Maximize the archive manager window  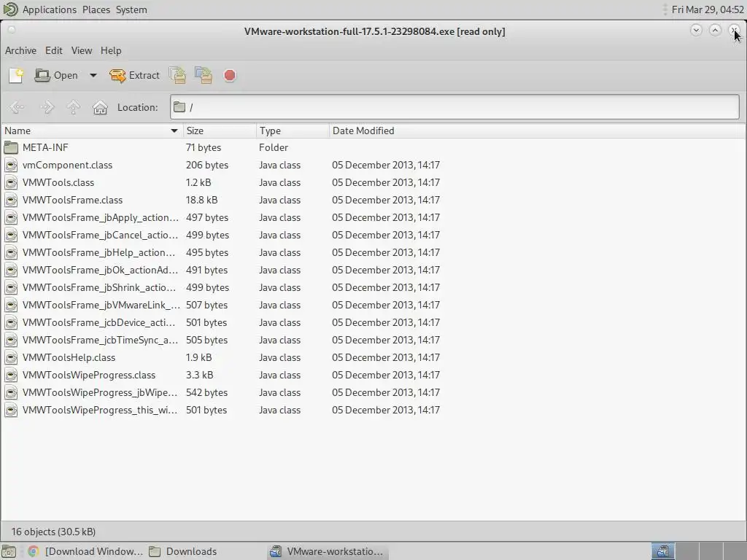[x=715, y=30]
